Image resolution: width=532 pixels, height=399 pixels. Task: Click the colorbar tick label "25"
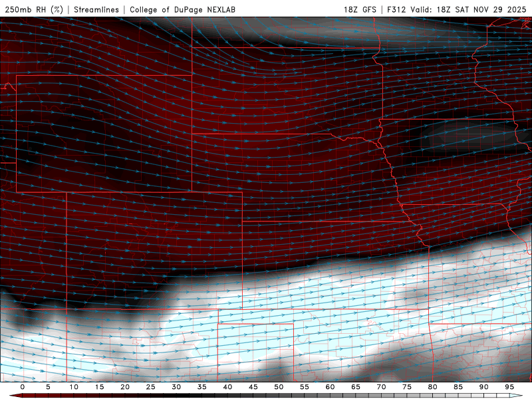tap(151, 387)
